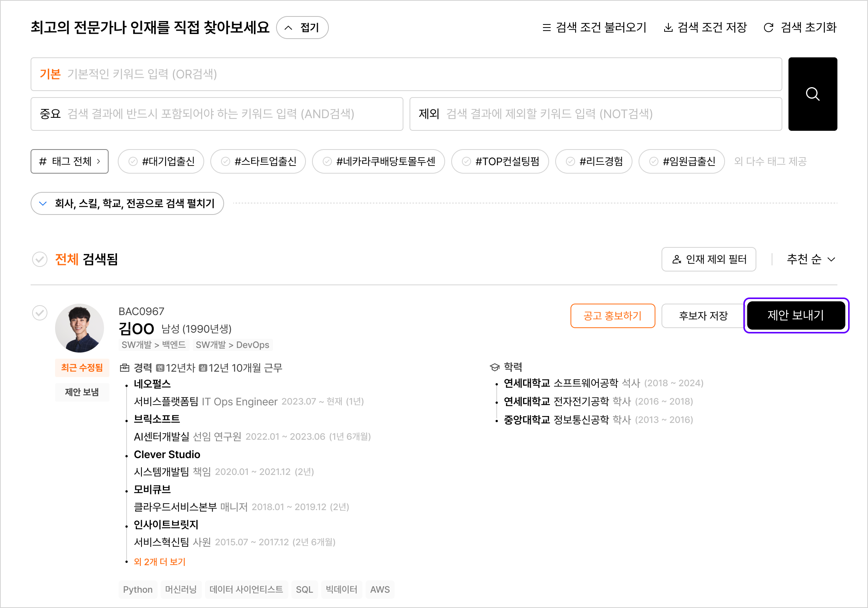Click the 검색 초기화 refresh icon
Screen dimensions: 868x608
pyautogui.click(x=768, y=28)
